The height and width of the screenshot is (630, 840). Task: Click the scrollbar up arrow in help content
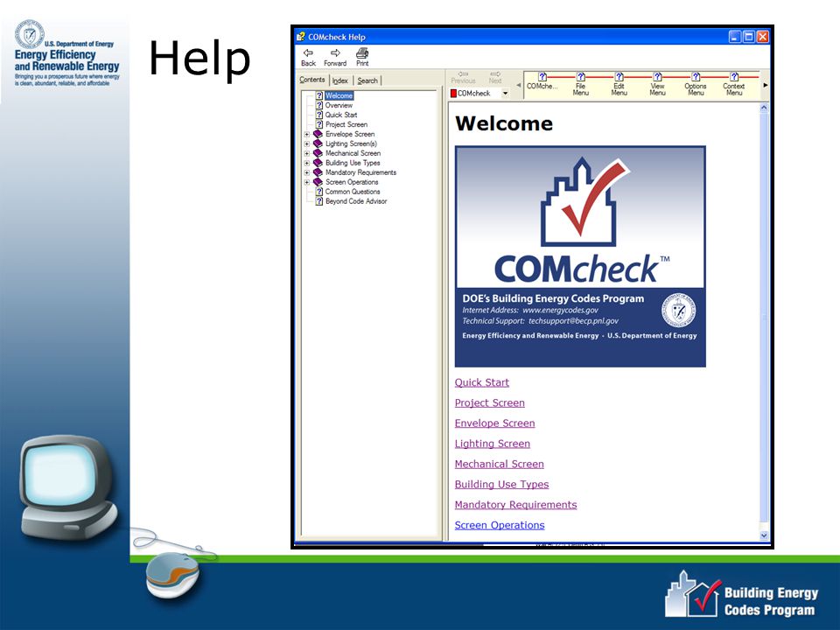pos(764,108)
